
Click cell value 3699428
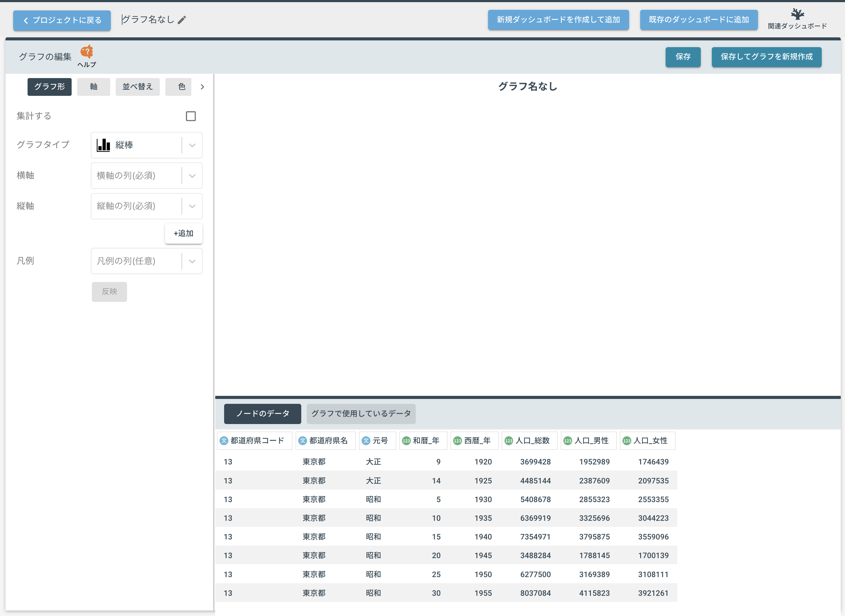535,462
